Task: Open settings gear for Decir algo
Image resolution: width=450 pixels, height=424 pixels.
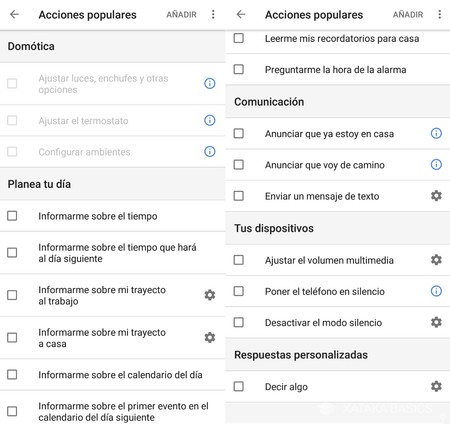Action: click(x=436, y=386)
